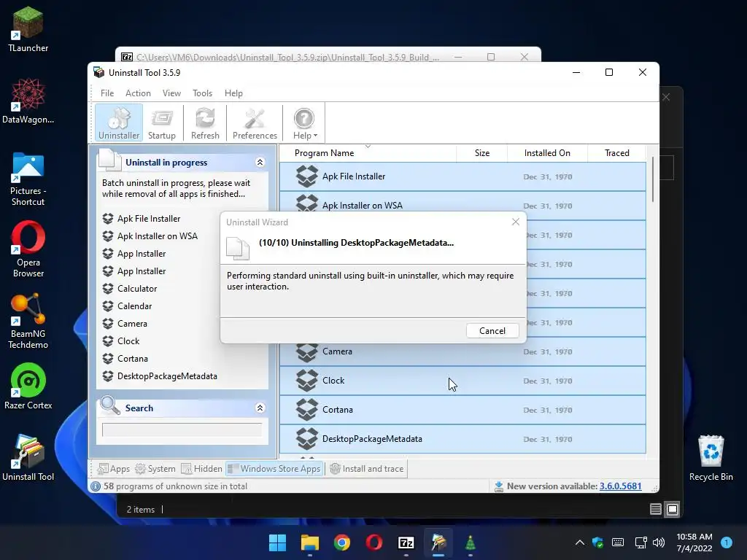Open DataWagon desktop shortcut
This screenshot has height=560, width=747.
coord(28,101)
